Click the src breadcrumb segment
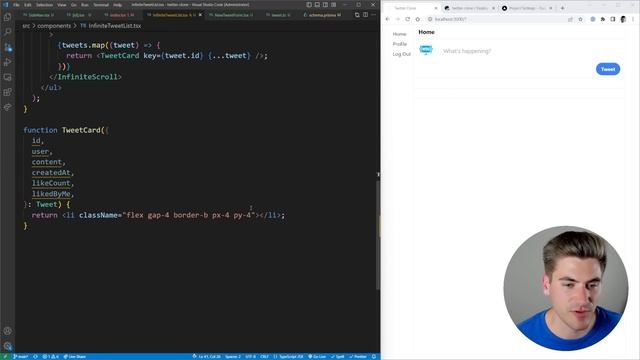 (26, 25)
